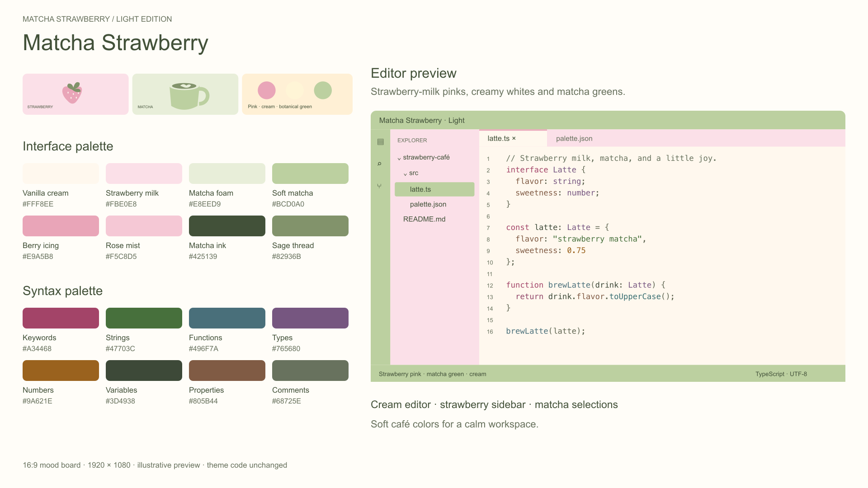Select the Variables syntax color swatch
The image size is (868, 488).
pyautogui.click(x=144, y=371)
